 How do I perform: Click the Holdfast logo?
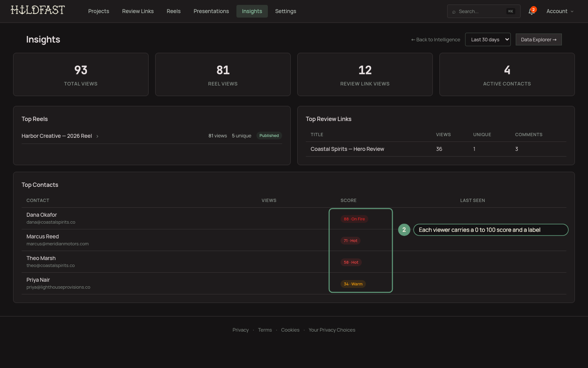coord(38,10)
